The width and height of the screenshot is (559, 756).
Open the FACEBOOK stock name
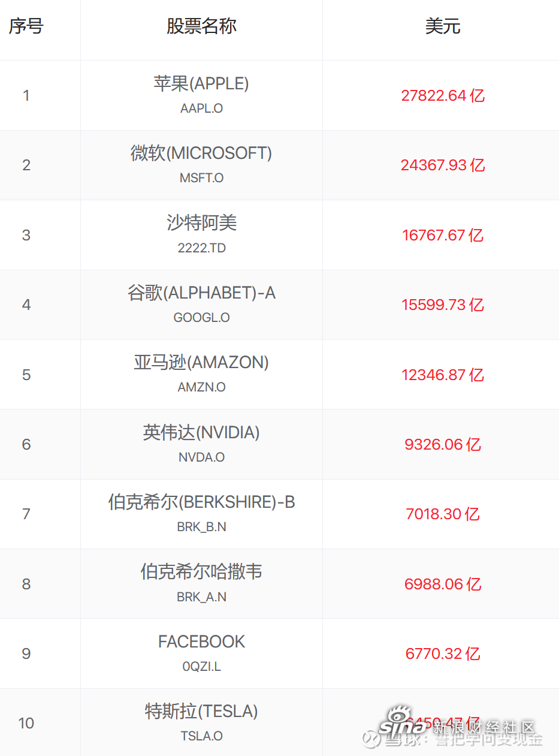202,641
